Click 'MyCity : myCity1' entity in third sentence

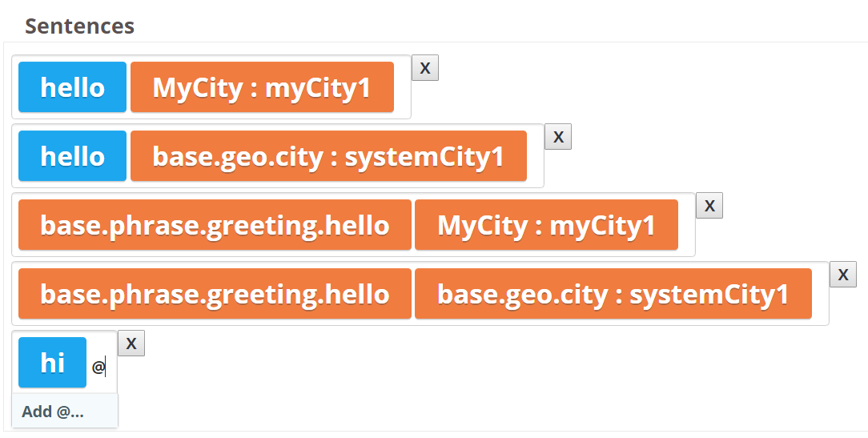click(546, 224)
